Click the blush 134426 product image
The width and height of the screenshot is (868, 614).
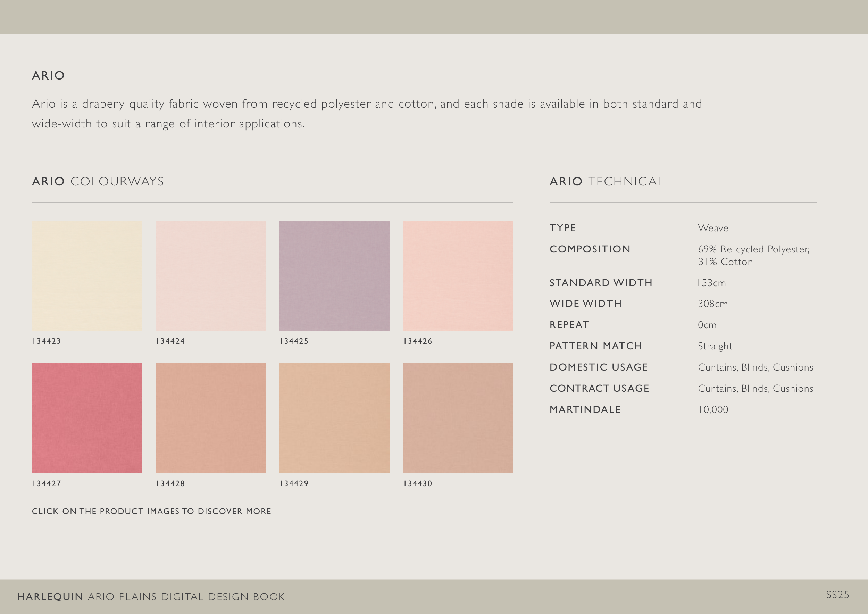coord(458,276)
